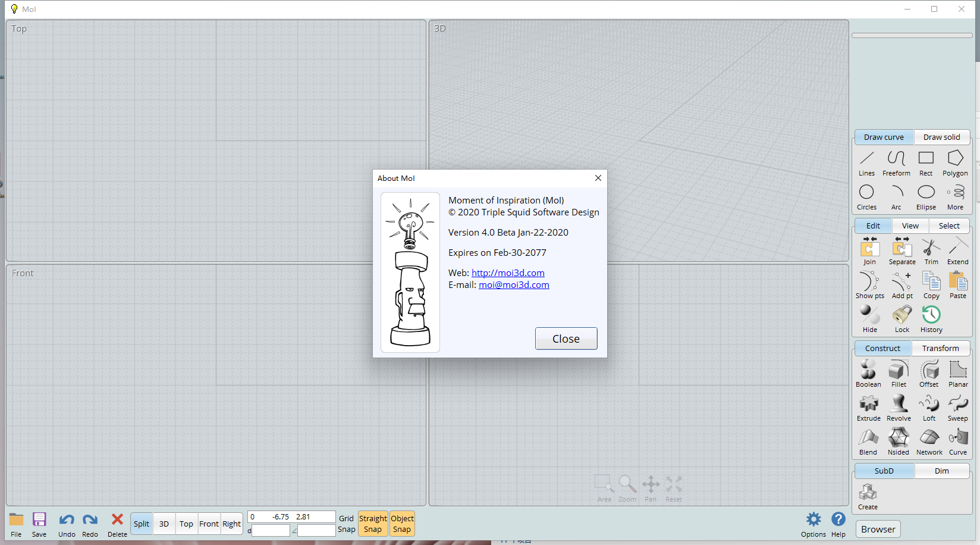
Task: Switch to Draw solid tab
Action: click(x=941, y=137)
